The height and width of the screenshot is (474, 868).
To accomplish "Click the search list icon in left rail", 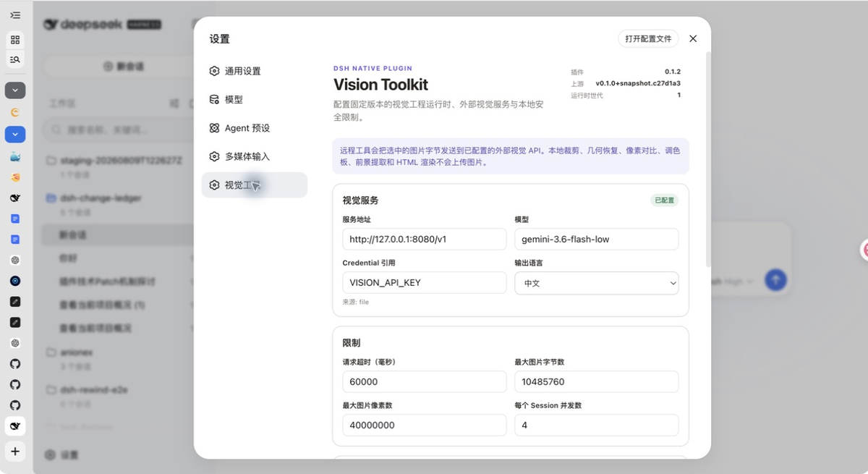I will point(15,59).
